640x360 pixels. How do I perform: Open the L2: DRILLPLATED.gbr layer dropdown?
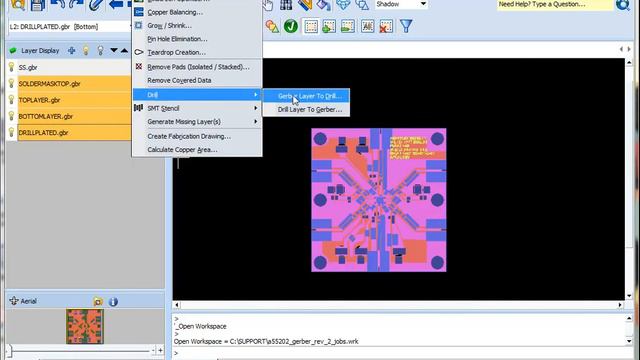(69, 27)
